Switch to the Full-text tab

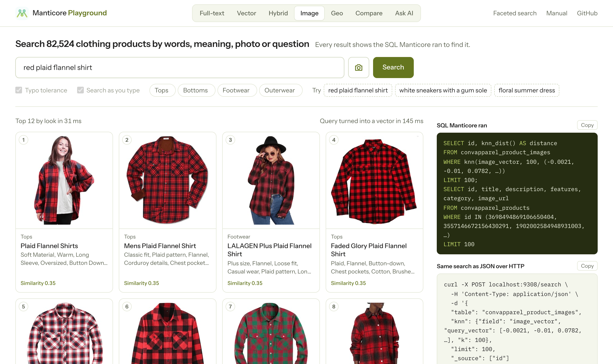[x=212, y=13]
